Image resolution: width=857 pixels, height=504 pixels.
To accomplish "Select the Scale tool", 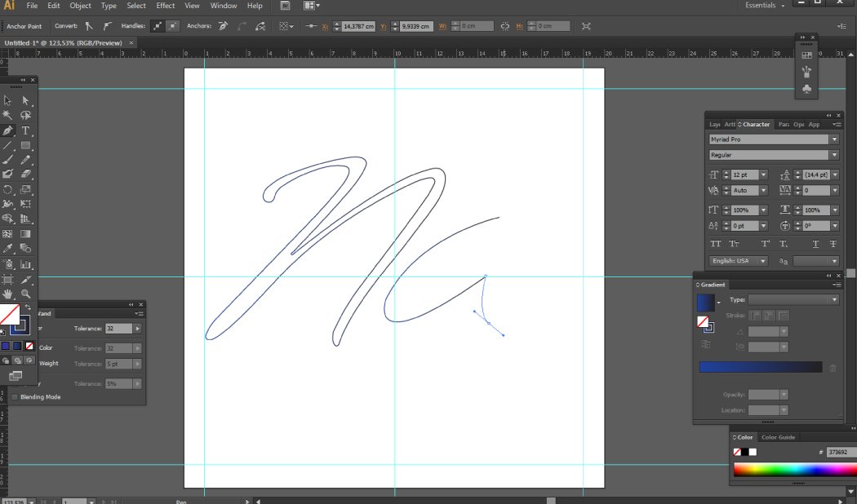I will 25,189.
